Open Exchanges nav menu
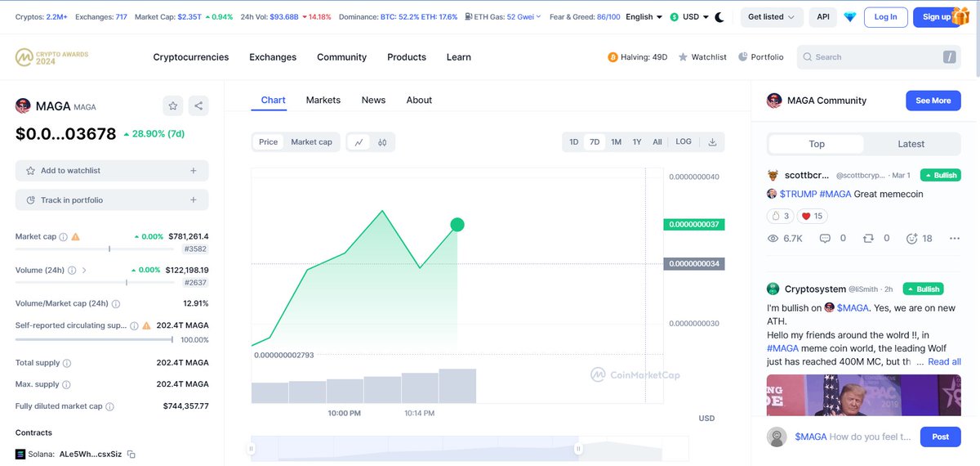The width and height of the screenshot is (980, 466). point(273,57)
